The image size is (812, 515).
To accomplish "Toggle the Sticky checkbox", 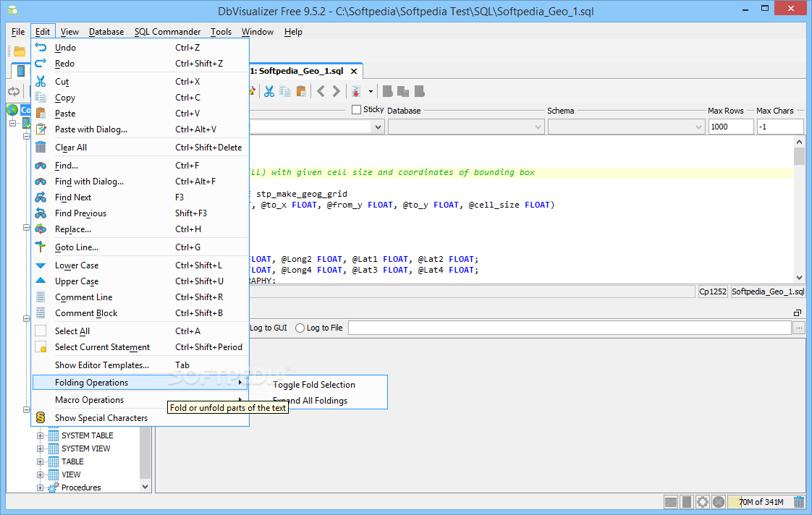I will tap(356, 110).
